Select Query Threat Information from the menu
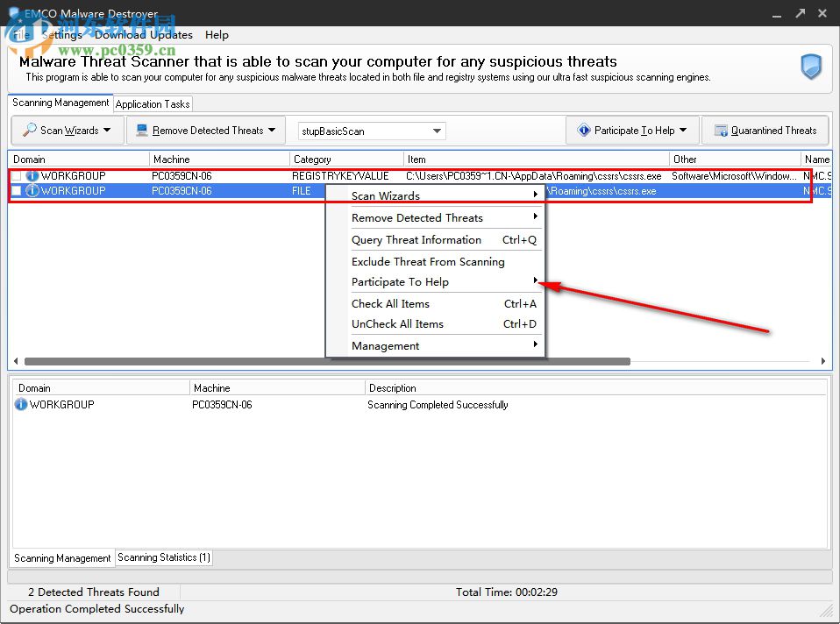The height and width of the screenshot is (624, 840). tap(416, 239)
